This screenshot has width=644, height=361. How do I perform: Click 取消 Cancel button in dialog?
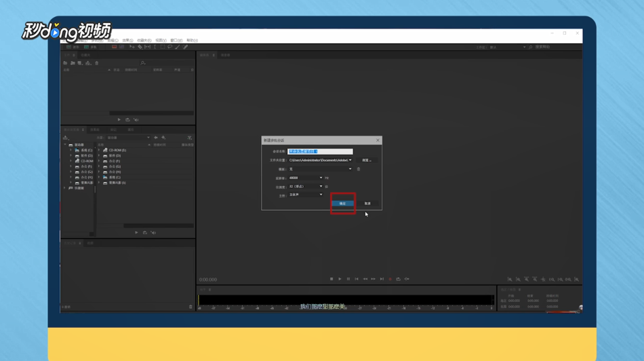(367, 204)
